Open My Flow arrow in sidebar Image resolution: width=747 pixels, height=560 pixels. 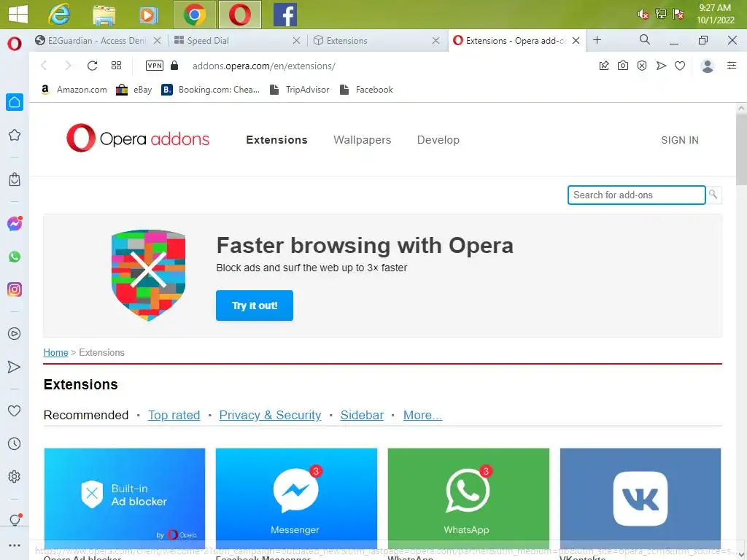pos(15,367)
